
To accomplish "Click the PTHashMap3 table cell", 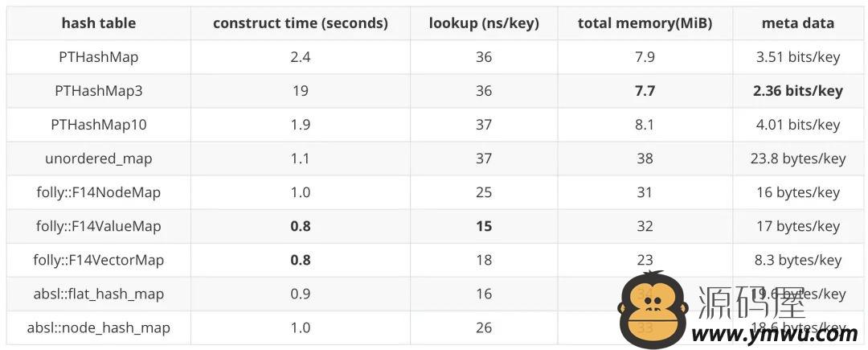I will tap(99, 91).
